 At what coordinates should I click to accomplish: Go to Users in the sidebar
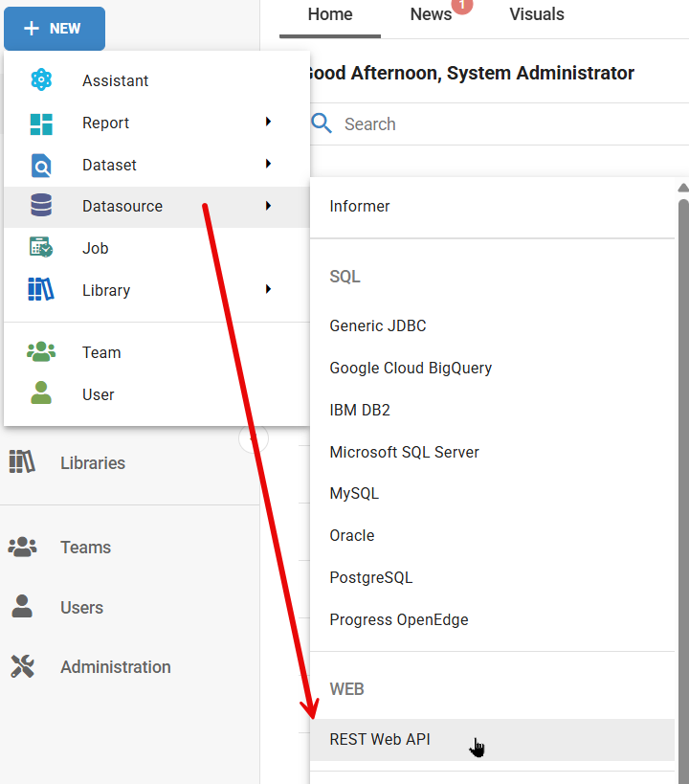point(81,608)
